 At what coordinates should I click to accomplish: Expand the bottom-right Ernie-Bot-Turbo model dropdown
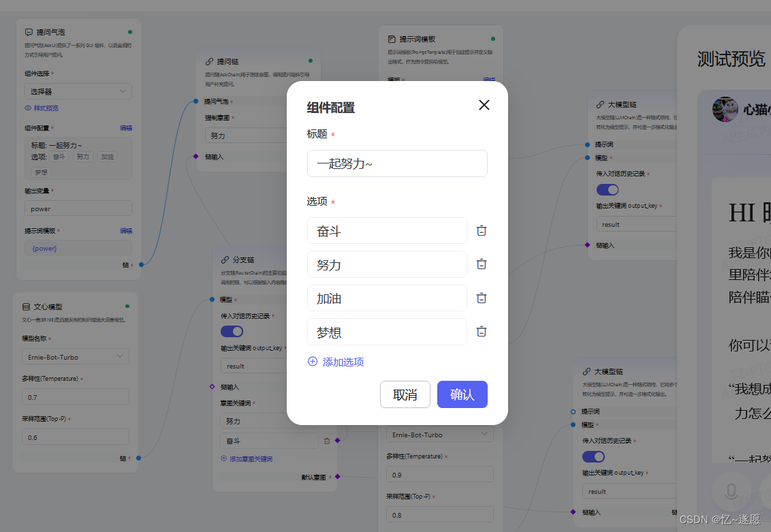pos(439,435)
